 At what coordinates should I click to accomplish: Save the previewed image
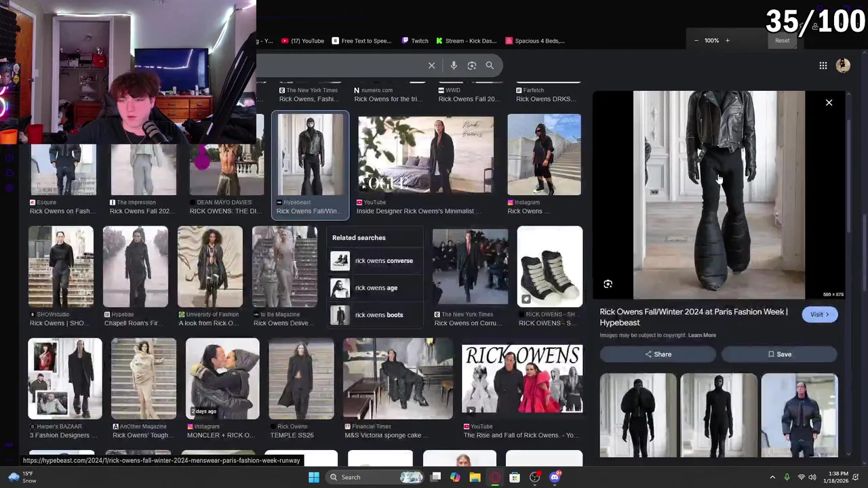pos(779,354)
